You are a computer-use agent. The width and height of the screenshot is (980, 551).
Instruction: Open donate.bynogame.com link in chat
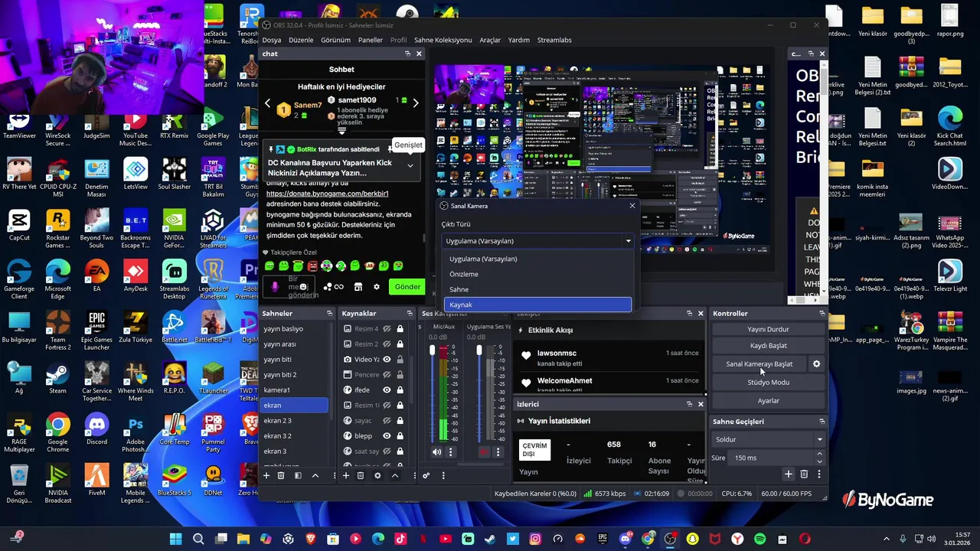point(328,194)
